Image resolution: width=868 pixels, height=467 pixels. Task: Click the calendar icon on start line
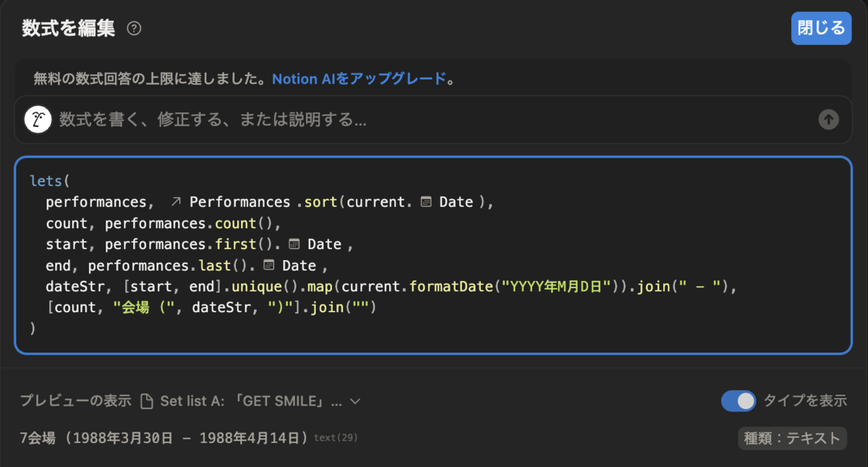tap(294, 244)
